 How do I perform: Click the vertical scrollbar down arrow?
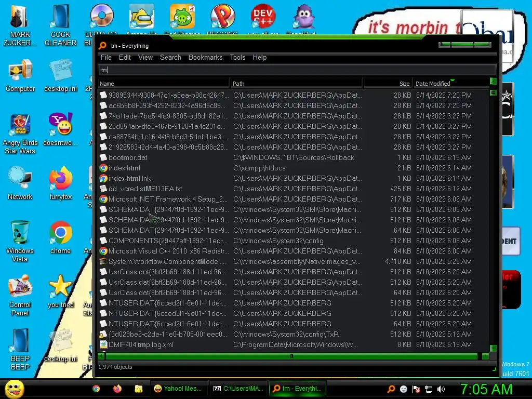[494, 348]
